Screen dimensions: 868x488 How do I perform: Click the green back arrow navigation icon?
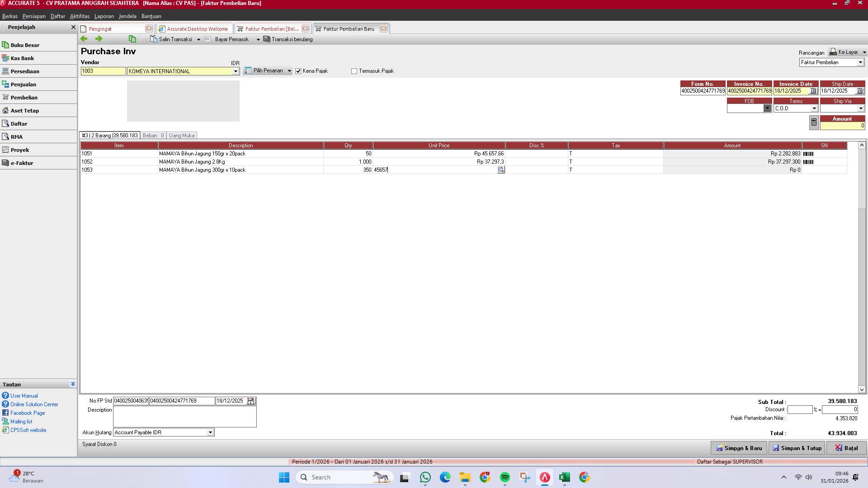84,39
